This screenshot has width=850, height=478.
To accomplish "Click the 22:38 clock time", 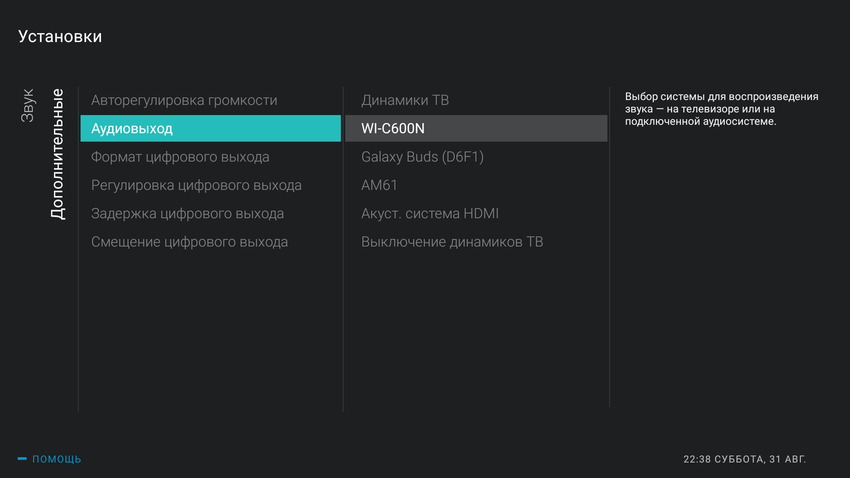I will click(x=697, y=459).
